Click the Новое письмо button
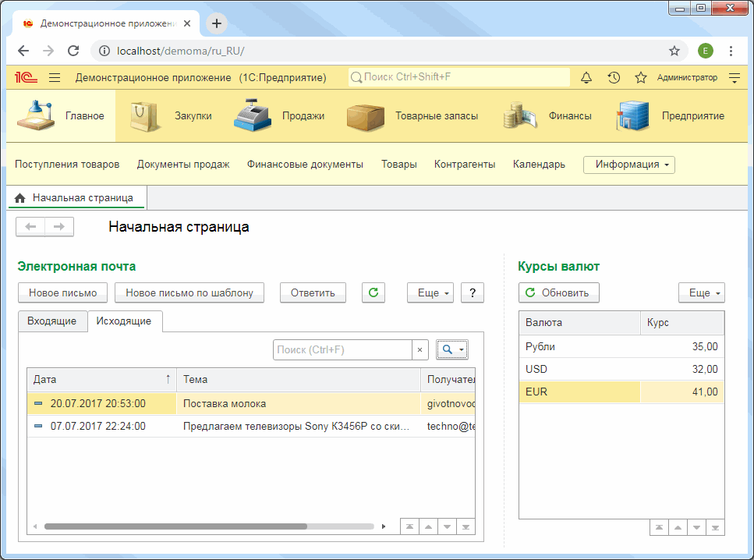This screenshot has height=560, width=754. 63,292
